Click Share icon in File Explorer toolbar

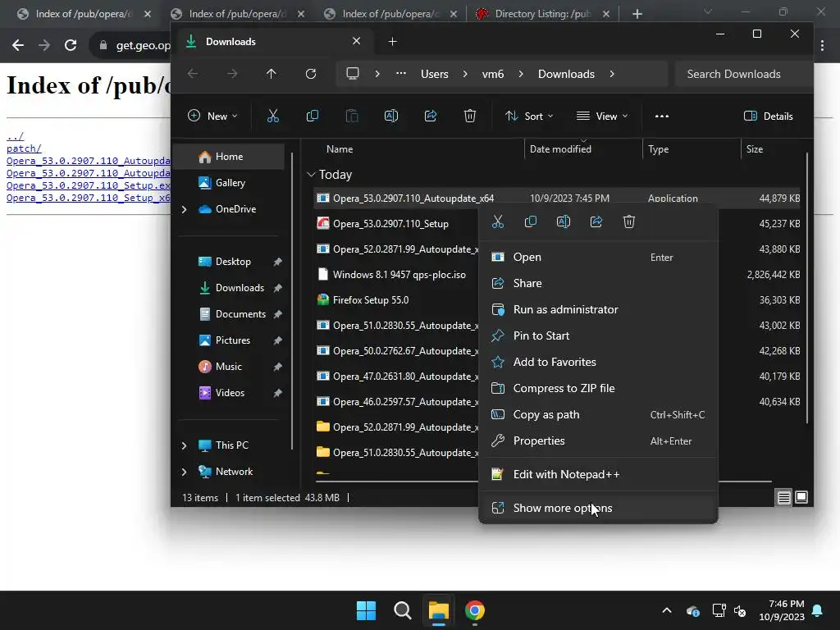[430, 116]
